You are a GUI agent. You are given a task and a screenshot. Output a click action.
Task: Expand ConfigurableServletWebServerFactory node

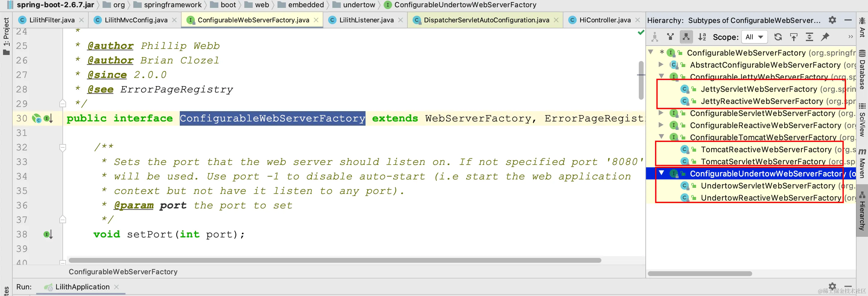(661, 113)
